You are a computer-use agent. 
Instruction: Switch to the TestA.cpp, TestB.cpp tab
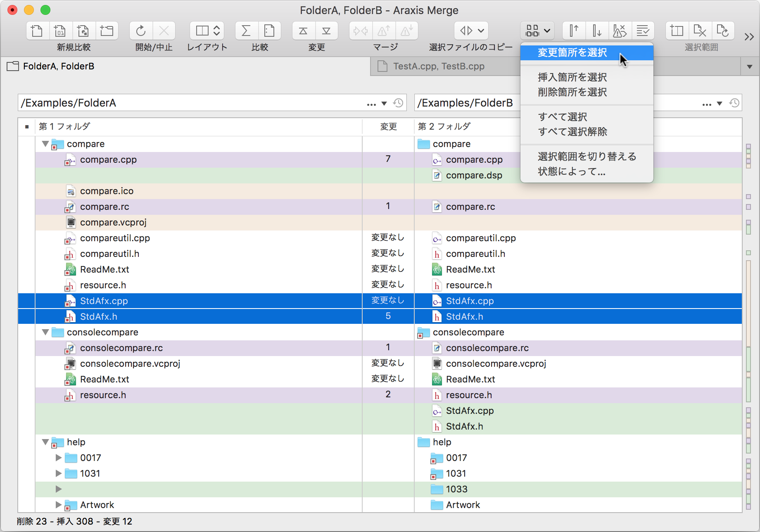pos(439,66)
